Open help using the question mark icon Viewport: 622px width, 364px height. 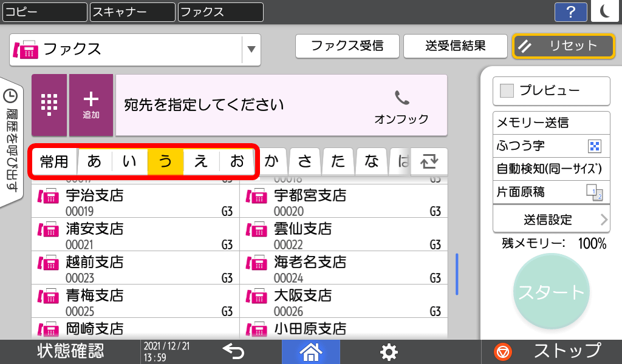tap(570, 11)
